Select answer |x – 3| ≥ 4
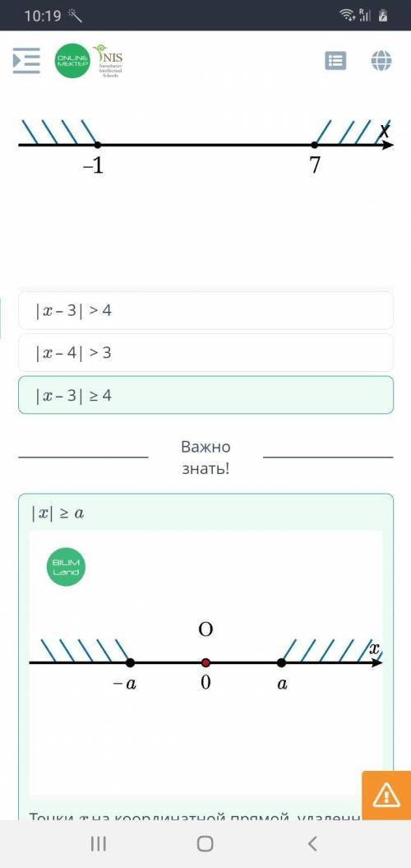This screenshot has width=411, height=868. pyautogui.click(x=205, y=395)
